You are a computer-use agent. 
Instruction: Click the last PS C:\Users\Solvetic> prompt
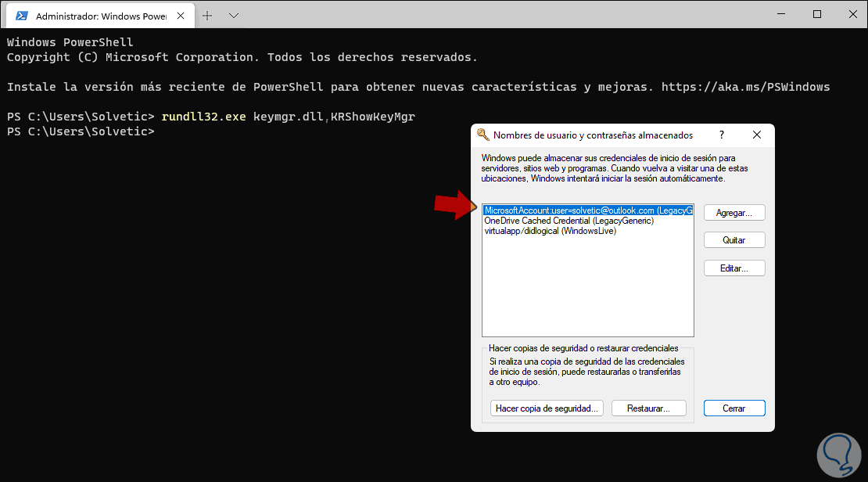pos(81,132)
